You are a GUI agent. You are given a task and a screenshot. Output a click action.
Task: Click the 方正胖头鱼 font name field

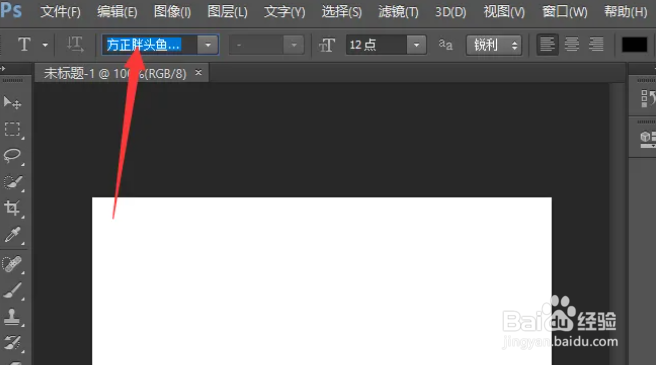coord(149,44)
